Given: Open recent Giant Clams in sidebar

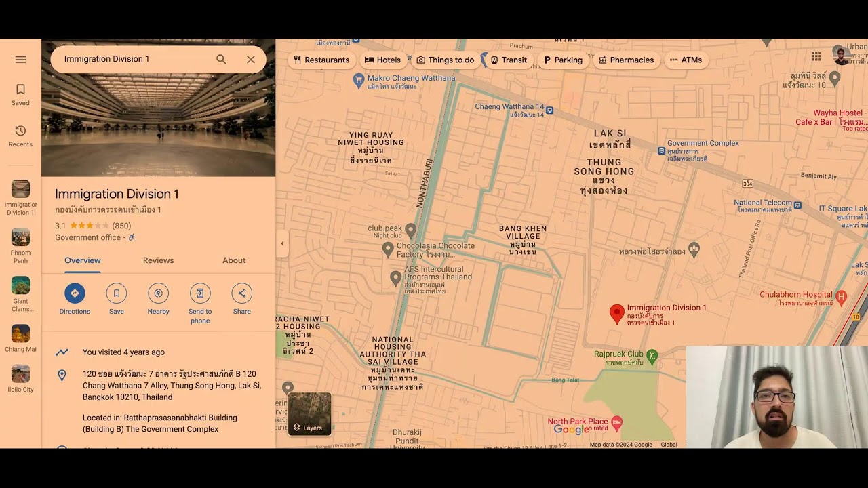Looking at the screenshot, I should (x=20, y=294).
